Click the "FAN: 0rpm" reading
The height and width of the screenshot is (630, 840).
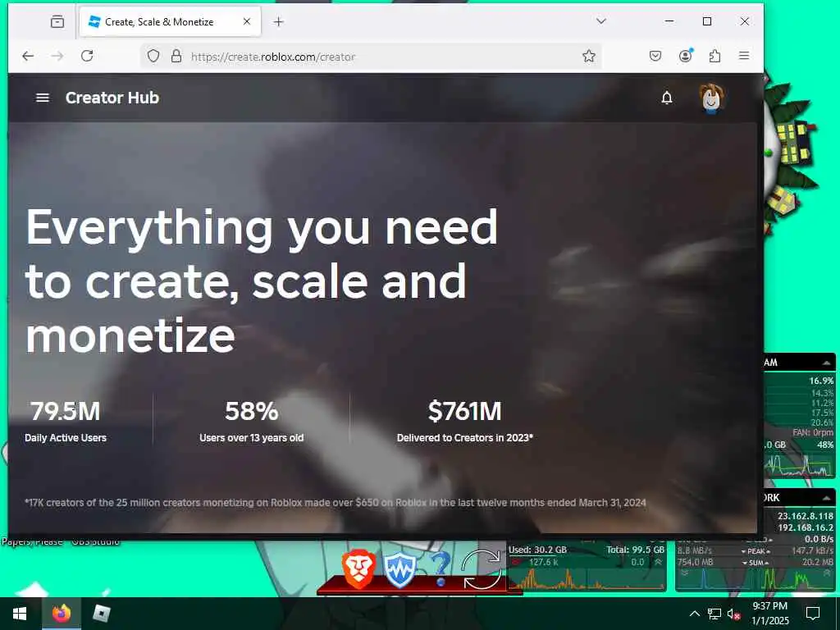(x=813, y=432)
